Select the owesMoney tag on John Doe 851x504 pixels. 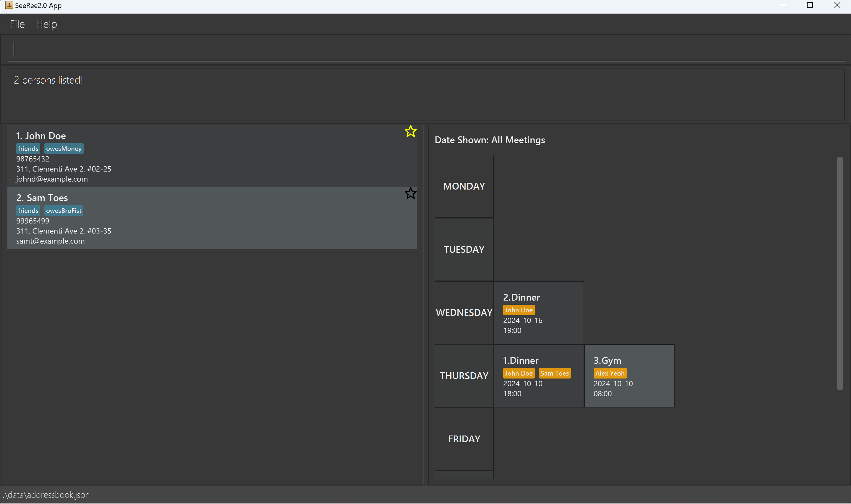click(64, 149)
